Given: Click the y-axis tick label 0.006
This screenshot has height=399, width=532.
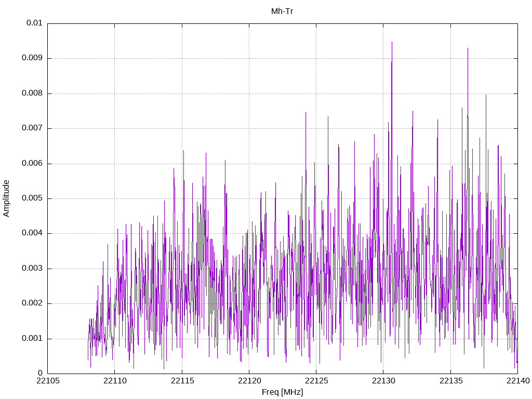Looking at the screenshot, I should pyautogui.click(x=32, y=163).
